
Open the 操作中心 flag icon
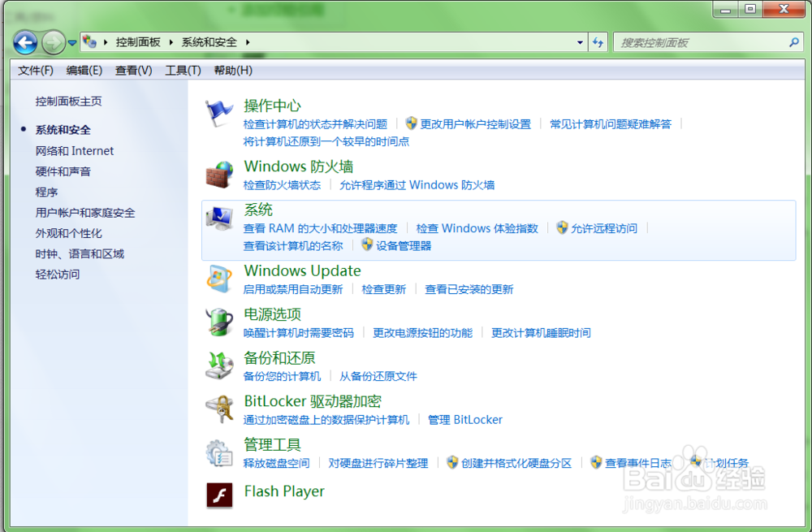click(219, 111)
